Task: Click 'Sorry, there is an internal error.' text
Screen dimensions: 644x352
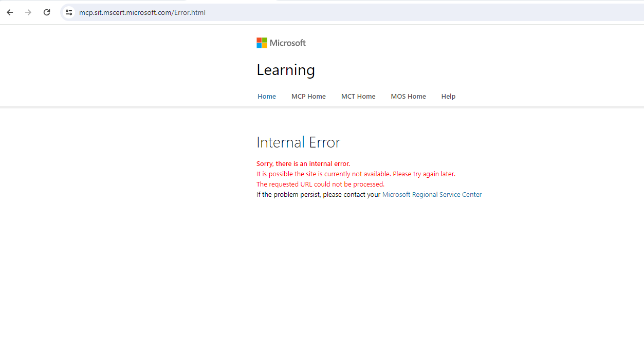Action: click(303, 164)
